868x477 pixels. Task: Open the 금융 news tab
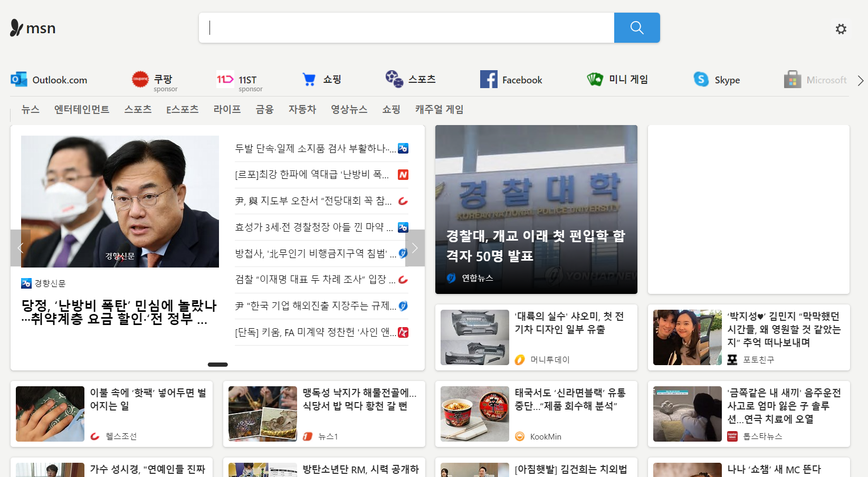[264, 109]
